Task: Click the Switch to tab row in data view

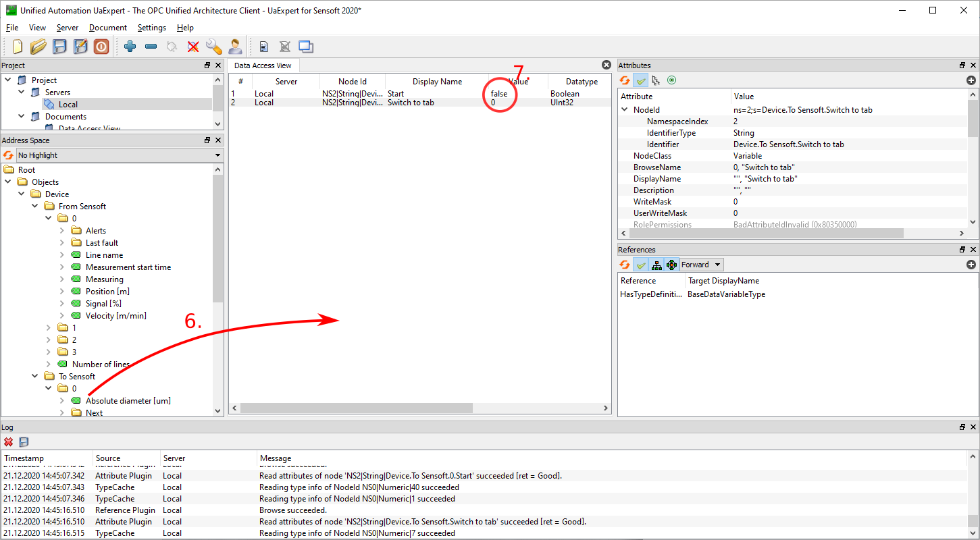Action: coord(419,103)
